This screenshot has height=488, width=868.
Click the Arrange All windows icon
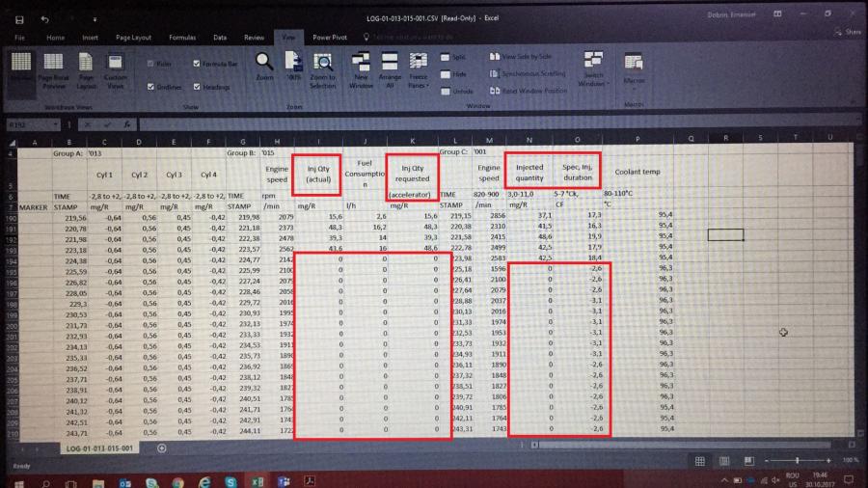pyautogui.click(x=390, y=68)
